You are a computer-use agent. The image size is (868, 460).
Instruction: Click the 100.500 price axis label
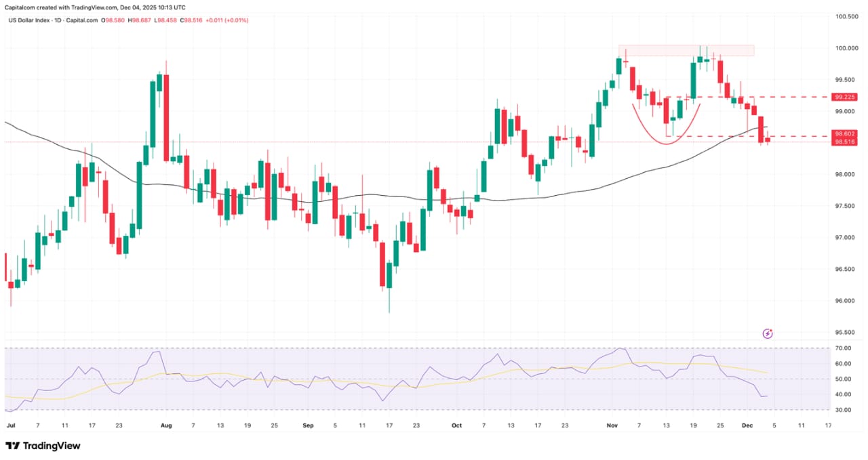845,16
